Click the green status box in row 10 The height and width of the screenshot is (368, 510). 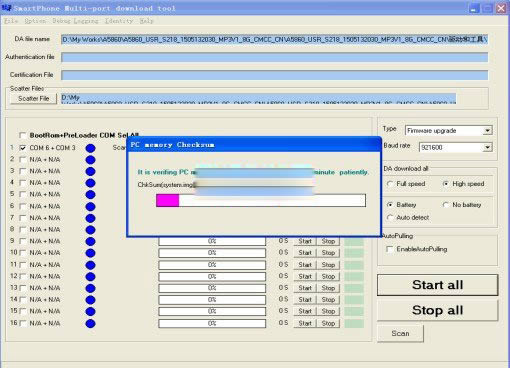tap(354, 253)
